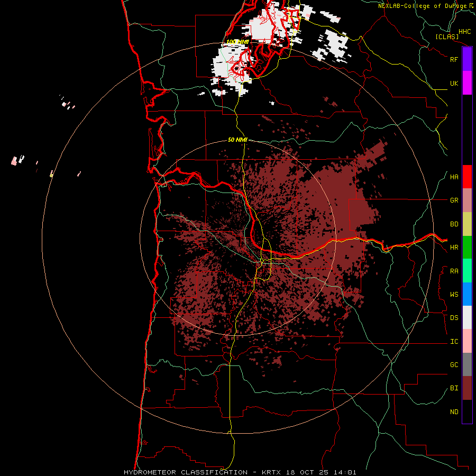Click the [CLAS] units label
The image size is (476, 476).
(447, 36)
